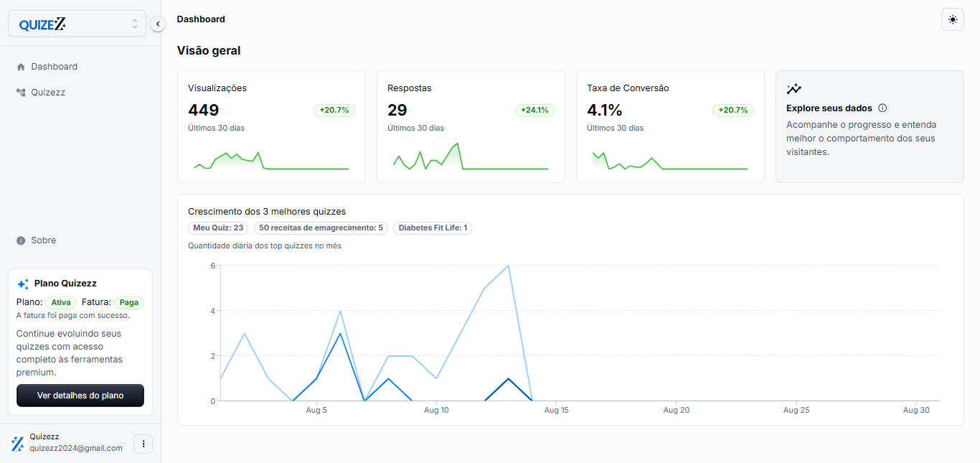Toggle the Meu Quiz: 23 series chip

[x=218, y=228]
